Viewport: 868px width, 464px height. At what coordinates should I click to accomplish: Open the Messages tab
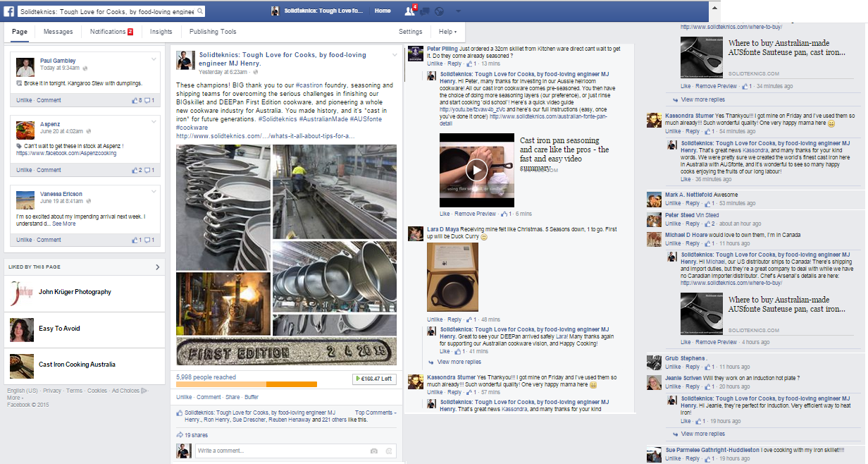58,32
